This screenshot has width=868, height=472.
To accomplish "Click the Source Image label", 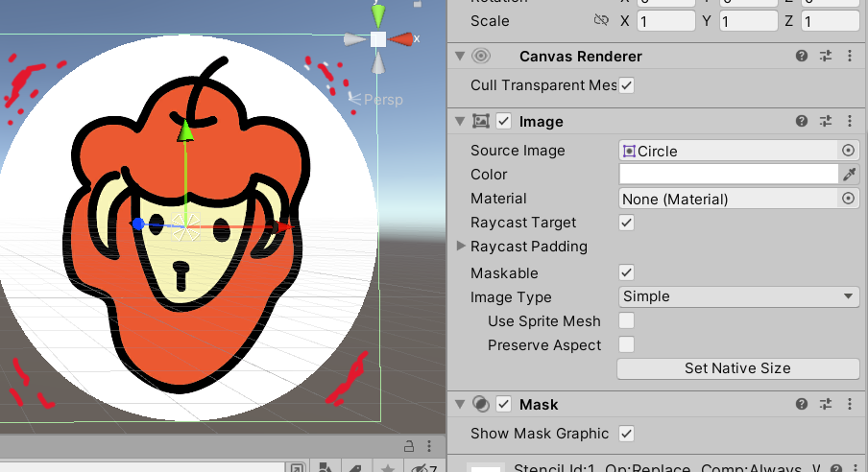I will pos(518,151).
